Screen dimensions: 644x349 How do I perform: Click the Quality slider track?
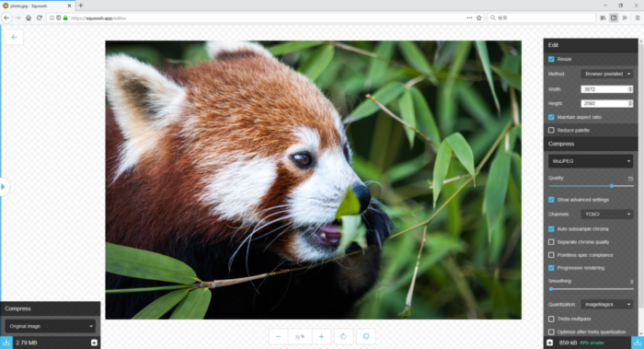click(x=591, y=186)
